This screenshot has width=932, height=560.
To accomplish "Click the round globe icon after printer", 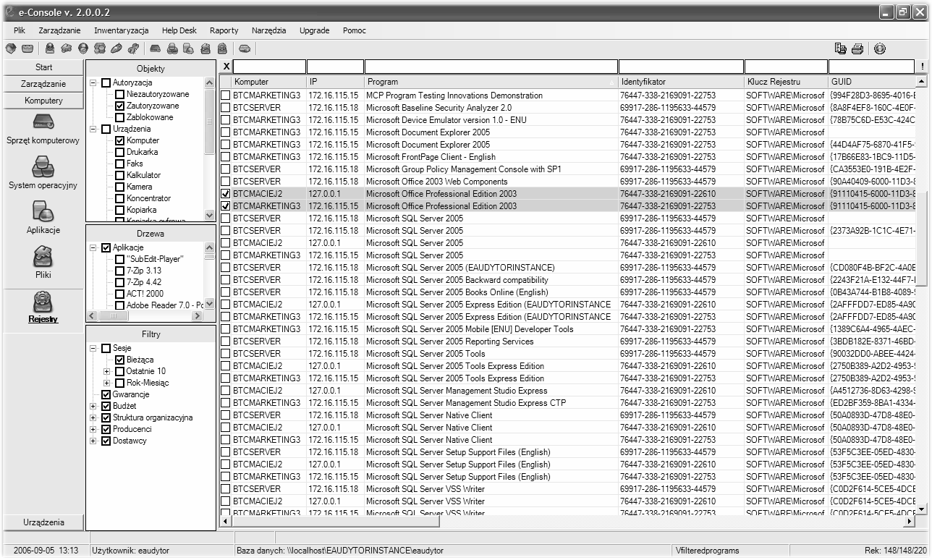I will click(x=880, y=49).
